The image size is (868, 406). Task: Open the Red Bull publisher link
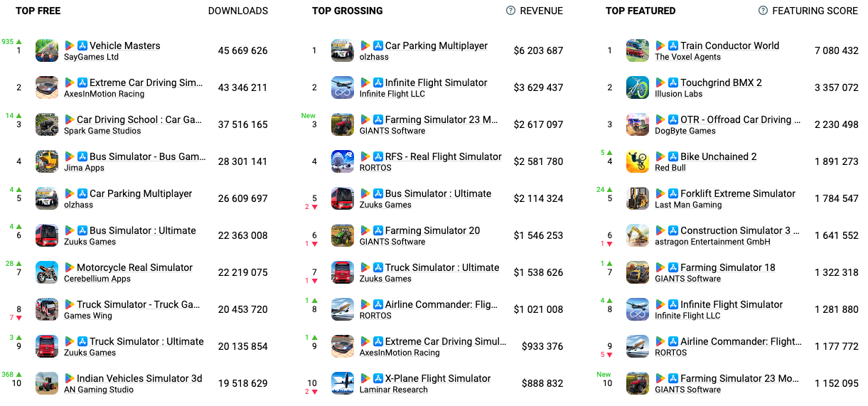670,168
